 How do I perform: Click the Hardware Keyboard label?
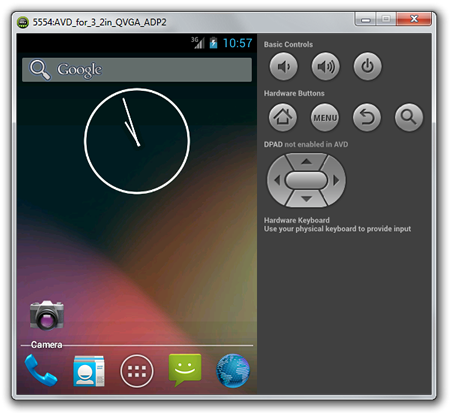click(297, 220)
